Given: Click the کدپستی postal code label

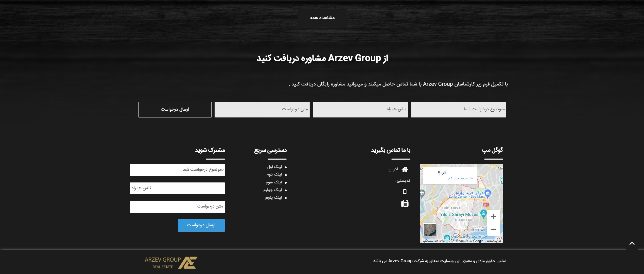Looking at the screenshot, I should pos(402,181).
